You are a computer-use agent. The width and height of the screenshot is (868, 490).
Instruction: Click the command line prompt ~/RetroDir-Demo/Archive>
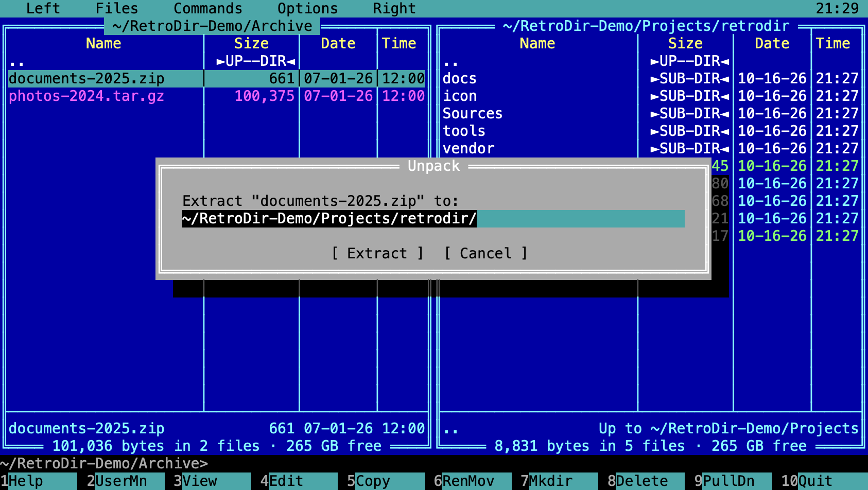pos(104,463)
